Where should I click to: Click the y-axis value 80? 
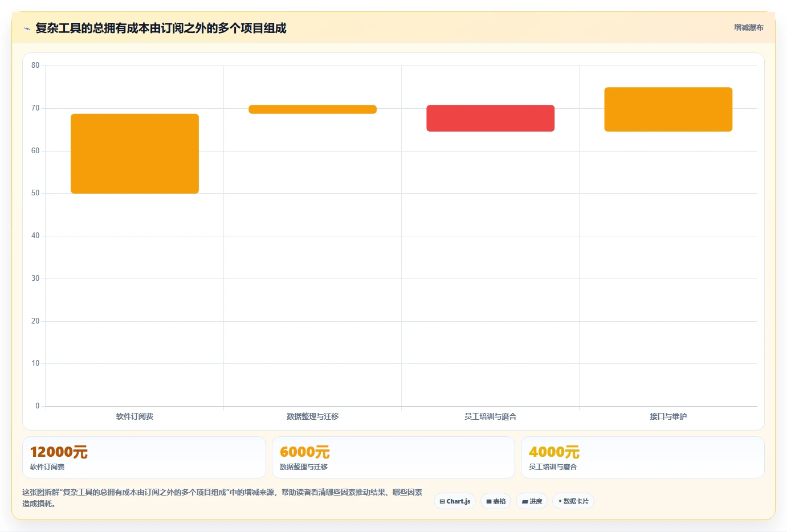tap(35, 66)
